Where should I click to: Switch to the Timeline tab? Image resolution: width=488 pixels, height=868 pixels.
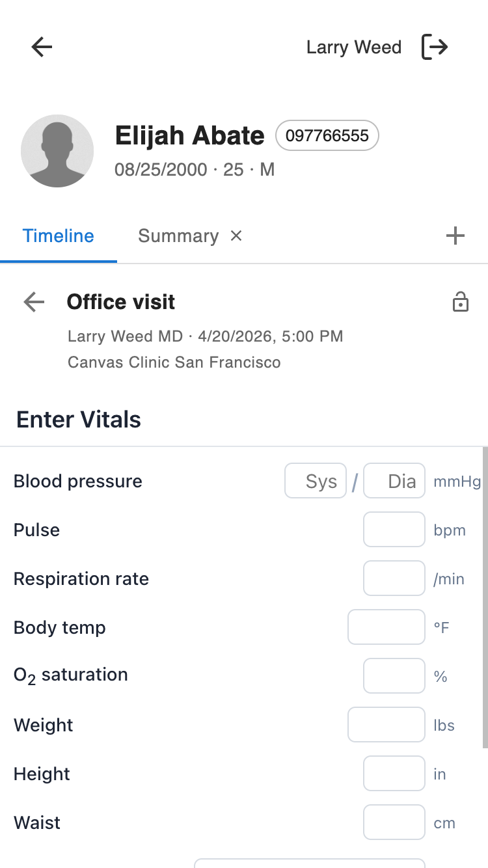(x=59, y=236)
